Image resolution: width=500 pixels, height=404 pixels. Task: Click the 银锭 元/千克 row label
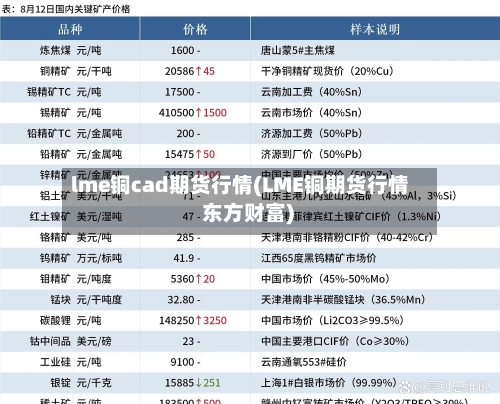81,383
